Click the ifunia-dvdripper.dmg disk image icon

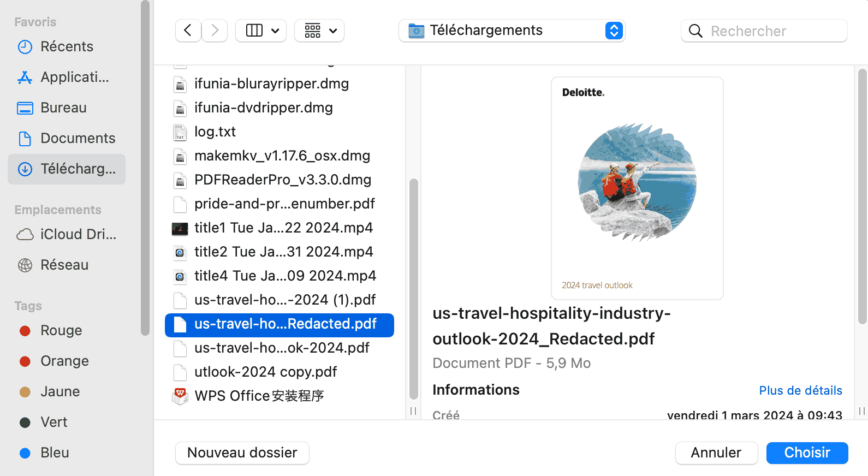(180, 108)
